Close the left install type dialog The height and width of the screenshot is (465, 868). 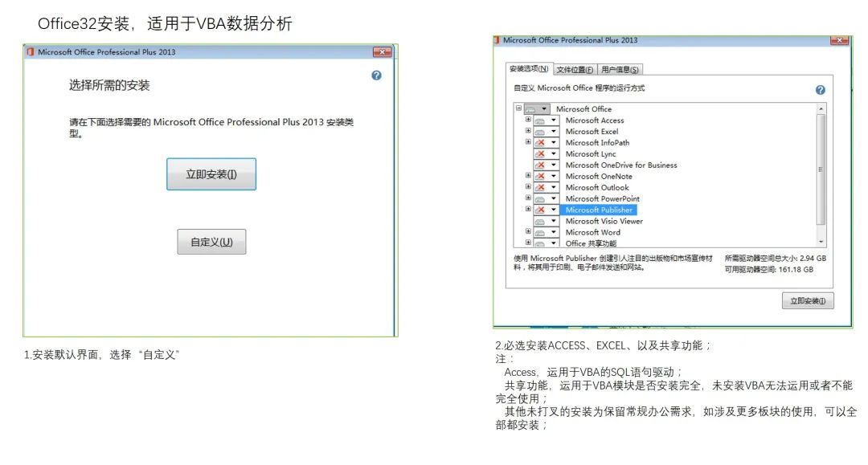coord(382,52)
